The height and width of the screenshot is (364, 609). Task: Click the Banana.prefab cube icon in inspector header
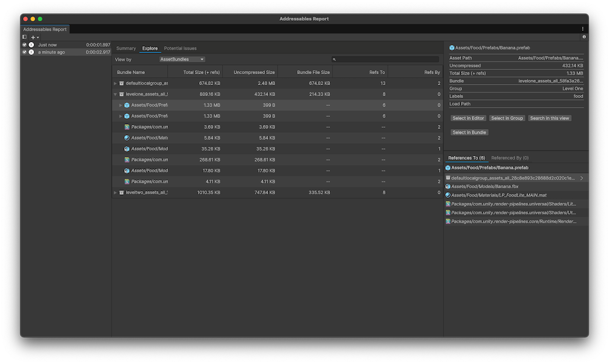[451, 47]
